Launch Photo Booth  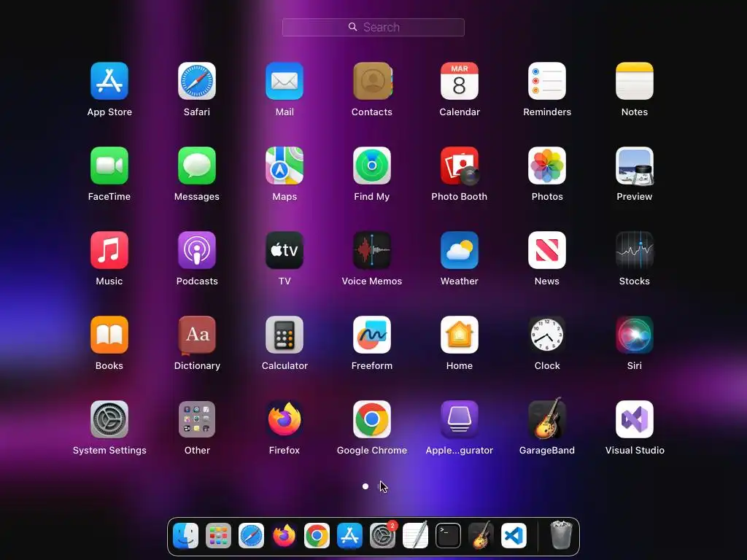(460, 166)
